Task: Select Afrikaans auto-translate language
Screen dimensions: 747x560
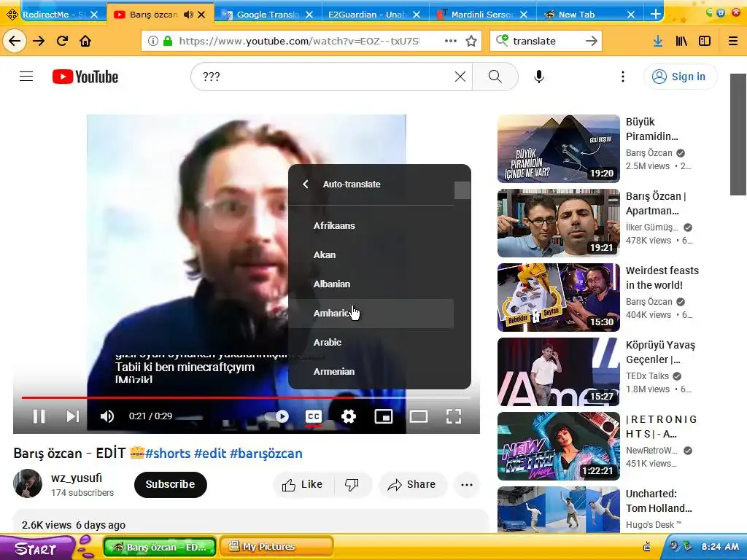Action: (371, 226)
